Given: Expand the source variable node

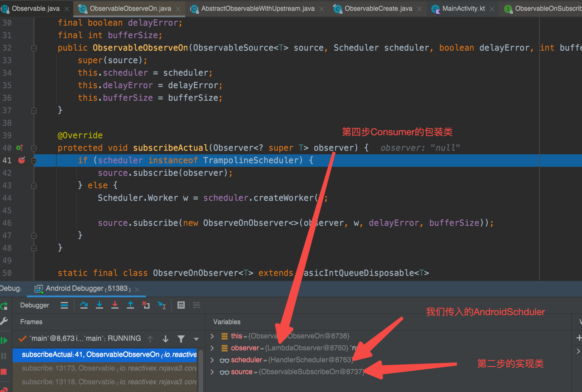Looking at the screenshot, I should click(212, 372).
